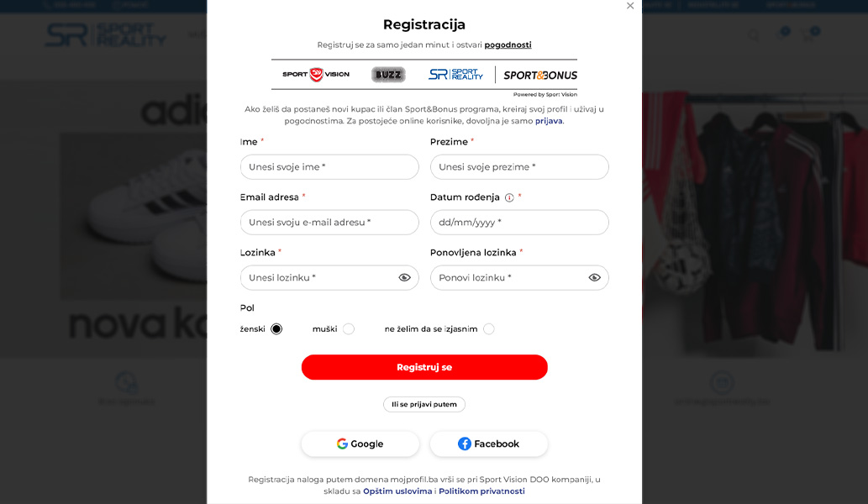The height and width of the screenshot is (504, 868).
Task: Select the ženski radio option
Action: tap(276, 329)
